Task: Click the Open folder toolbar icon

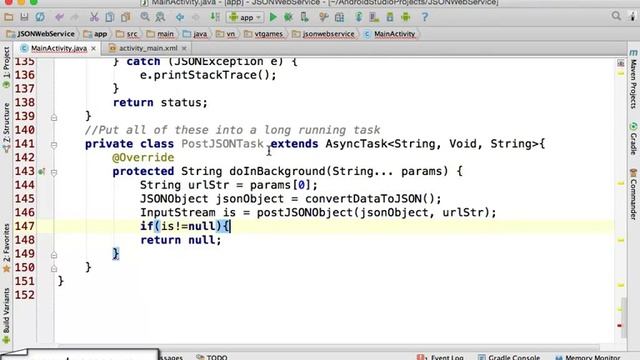Action: [9, 17]
